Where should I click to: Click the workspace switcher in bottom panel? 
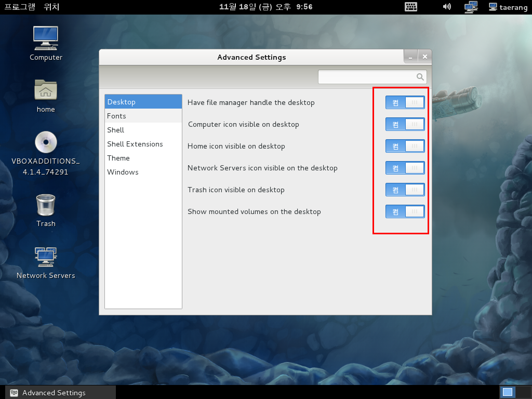tap(515, 392)
